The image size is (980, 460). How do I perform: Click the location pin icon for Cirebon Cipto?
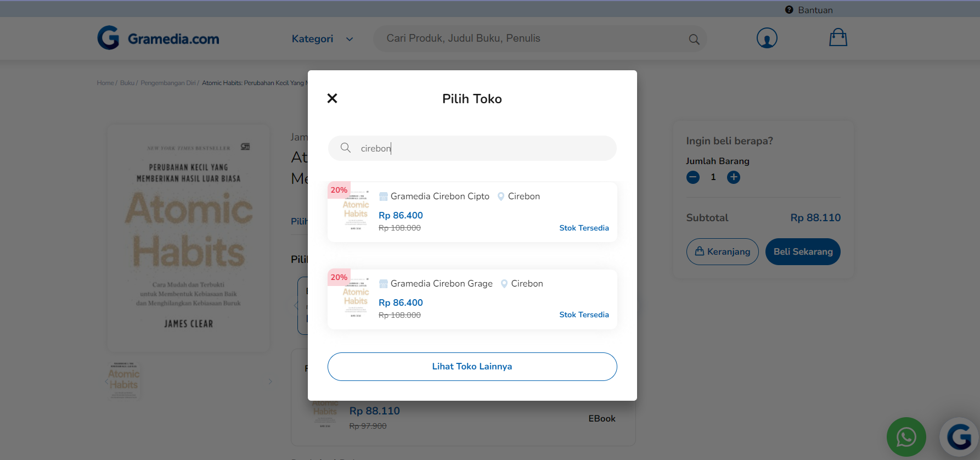(x=501, y=197)
